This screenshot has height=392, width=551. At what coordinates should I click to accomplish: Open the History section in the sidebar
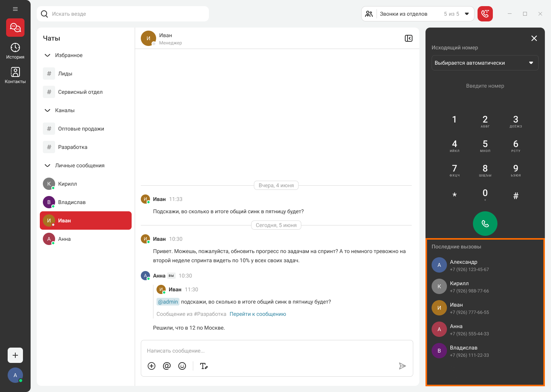point(15,51)
